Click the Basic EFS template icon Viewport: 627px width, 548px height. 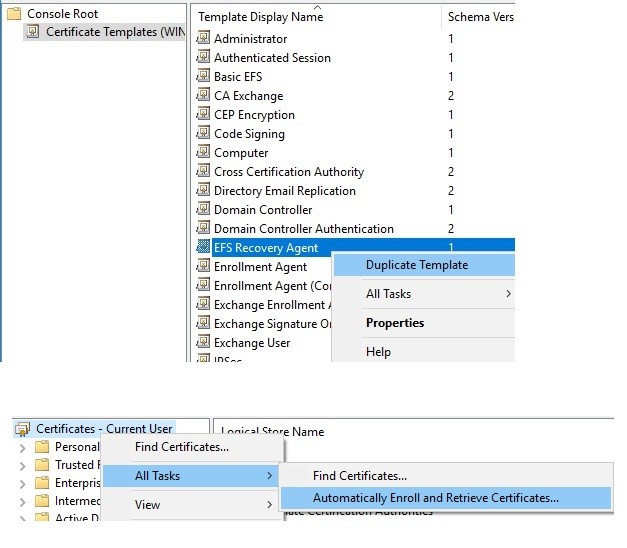[x=202, y=77]
